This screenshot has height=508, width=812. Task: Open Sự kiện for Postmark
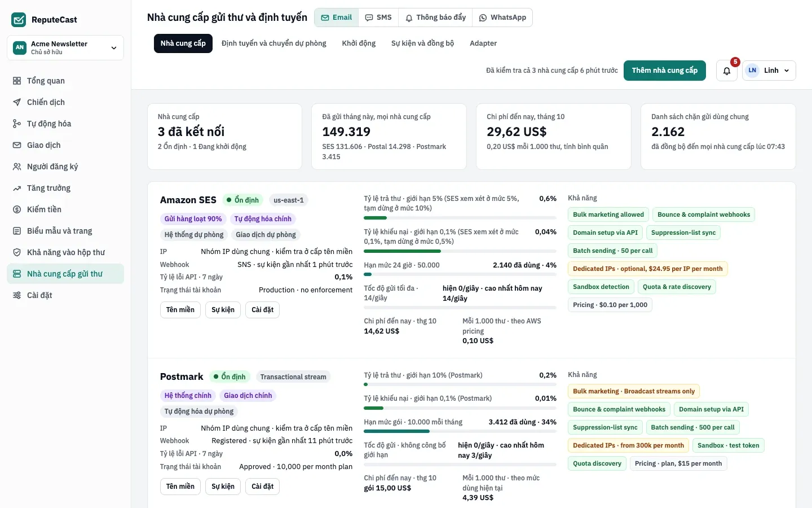tap(223, 487)
